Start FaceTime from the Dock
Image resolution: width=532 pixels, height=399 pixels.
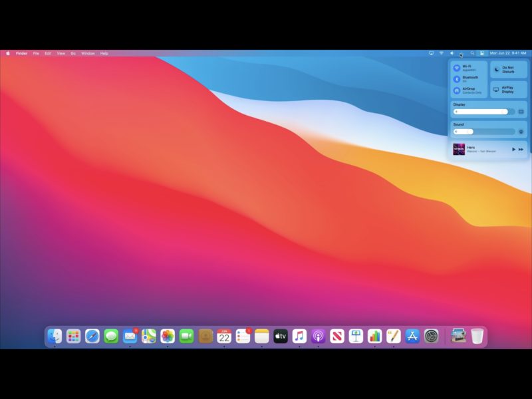186,336
